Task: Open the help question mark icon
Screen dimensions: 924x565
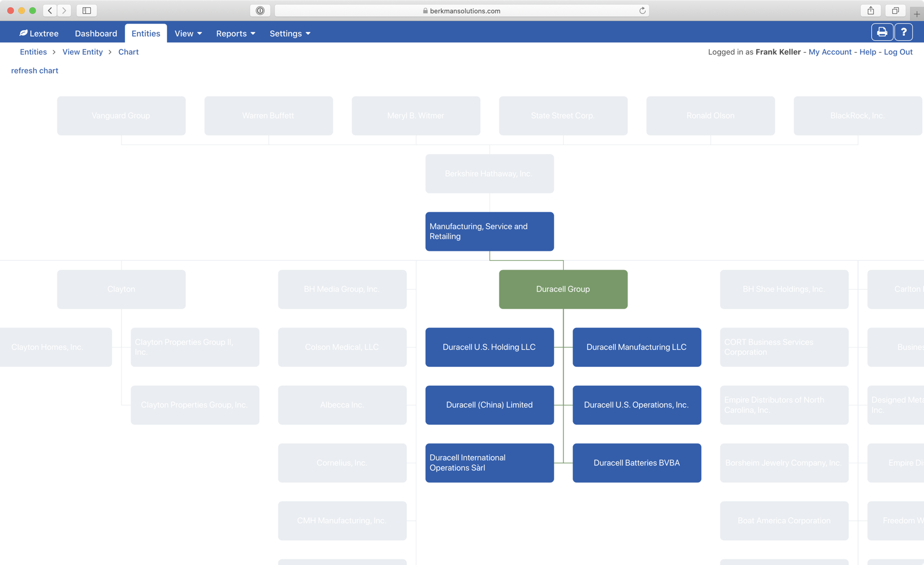Action: [x=904, y=32]
